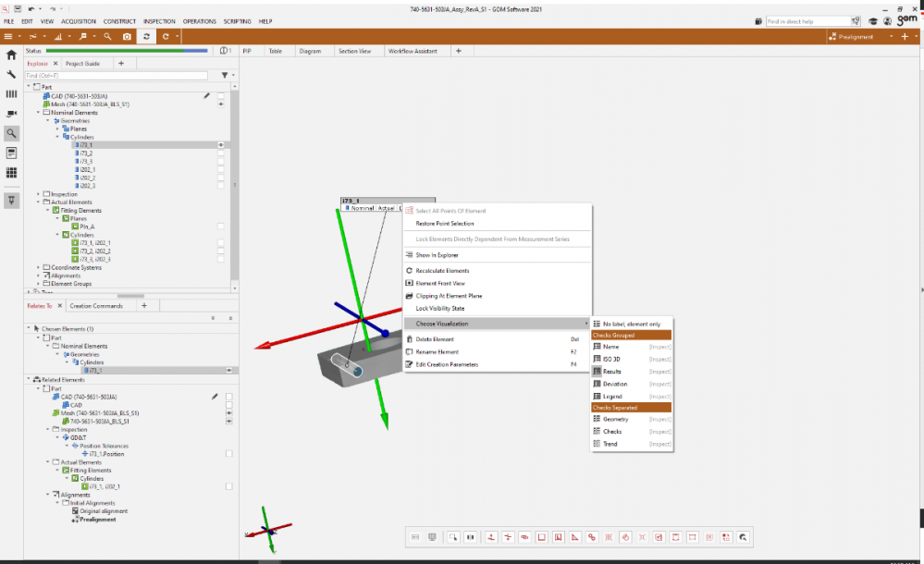Expand the Coordinate Systems tree node
The width and height of the screenshot is (924, 564).
tap(38, 268)
